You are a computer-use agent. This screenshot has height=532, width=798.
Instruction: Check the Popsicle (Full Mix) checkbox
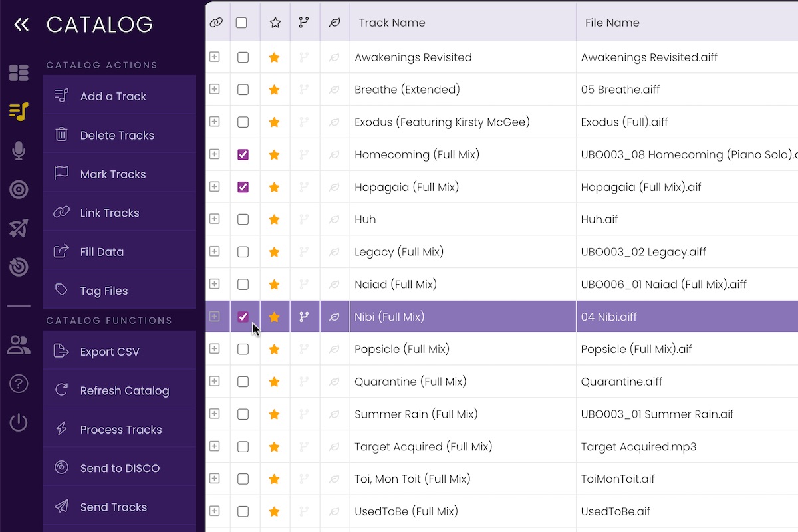(243, 349)
